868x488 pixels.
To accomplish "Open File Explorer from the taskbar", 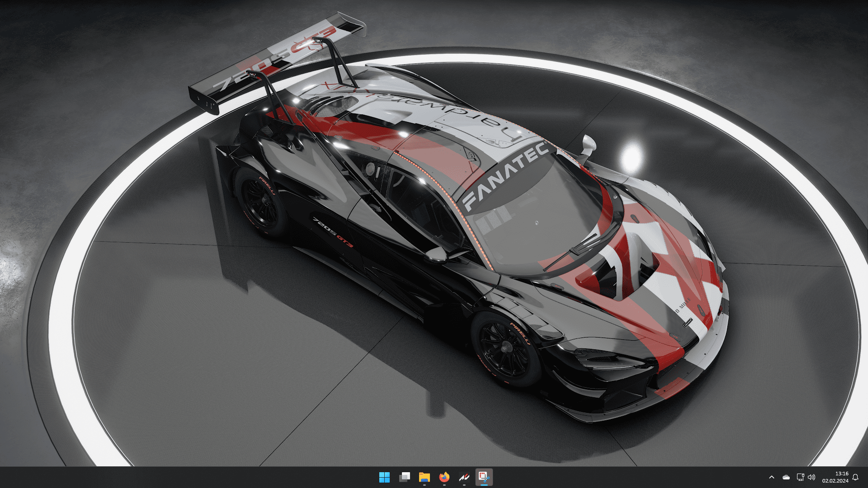I will (x=424, y=477).
